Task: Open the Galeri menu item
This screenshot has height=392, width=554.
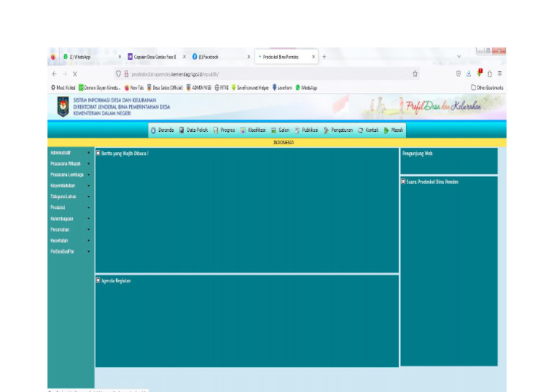Action: (x=280, y=130)
